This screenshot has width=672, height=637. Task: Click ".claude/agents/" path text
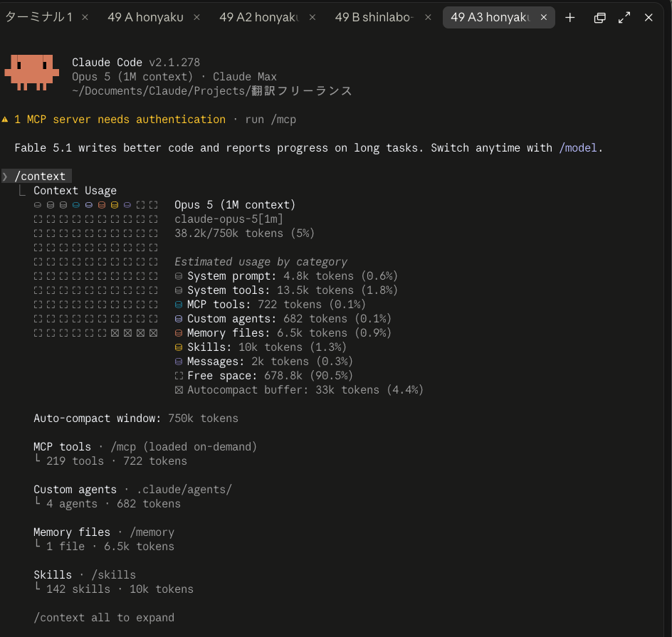[184, 489]
